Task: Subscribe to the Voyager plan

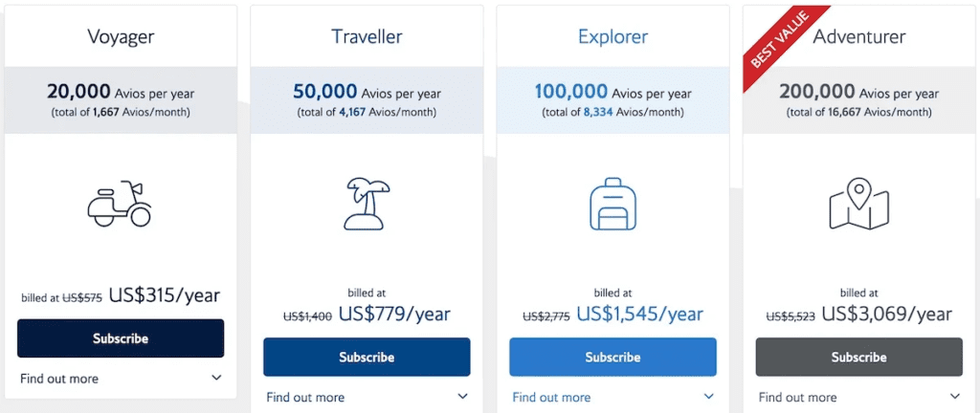Action: (x=121, y=338)
